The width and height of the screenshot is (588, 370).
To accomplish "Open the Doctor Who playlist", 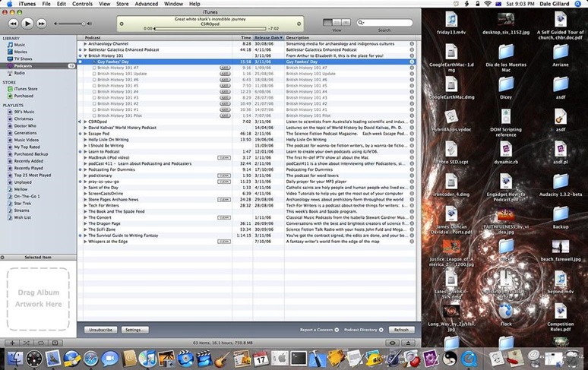I will (x=25, y=126).
